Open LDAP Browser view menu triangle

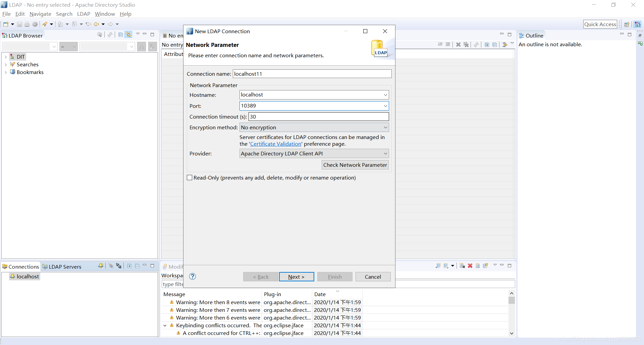138,34
